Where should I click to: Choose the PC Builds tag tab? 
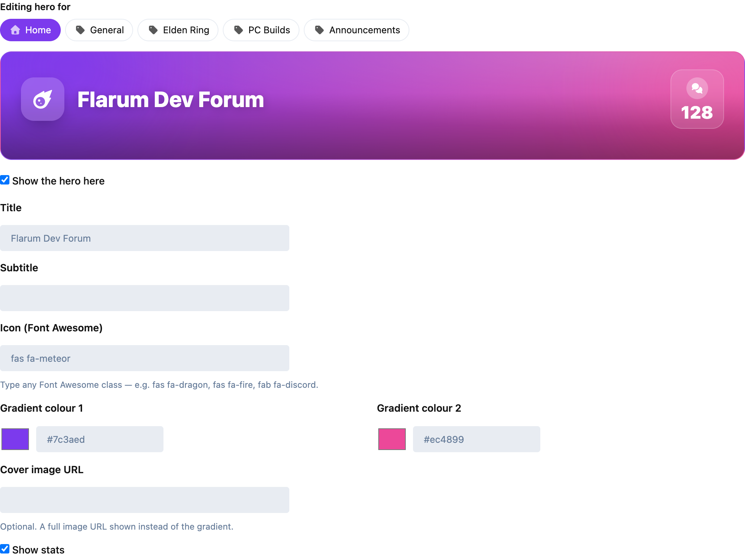tap(261, 30)
